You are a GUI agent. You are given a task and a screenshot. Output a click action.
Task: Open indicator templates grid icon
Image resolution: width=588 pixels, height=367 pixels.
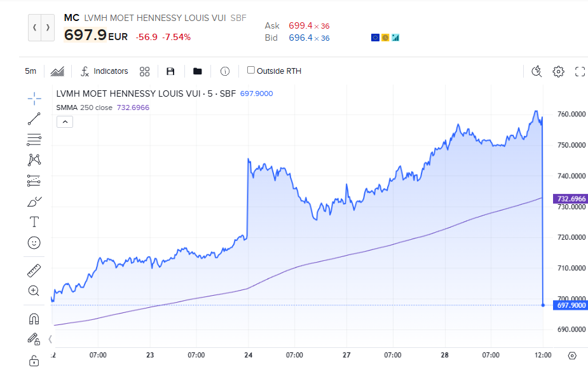pyautogui.click(x=145, y=71)
